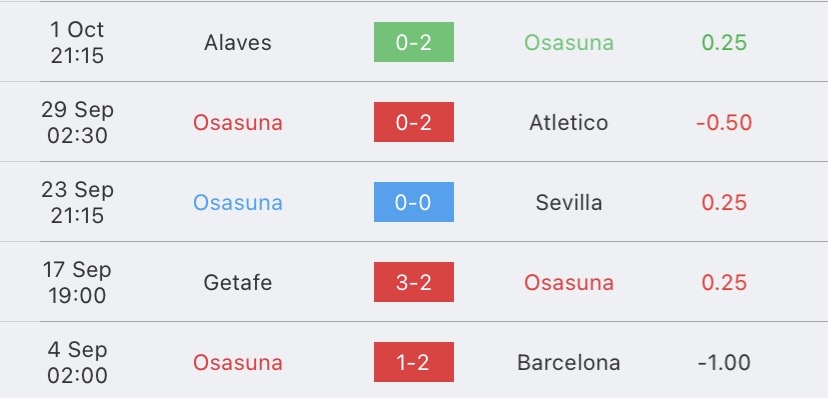Open the Barcelona team link

(x=569, y=363)
